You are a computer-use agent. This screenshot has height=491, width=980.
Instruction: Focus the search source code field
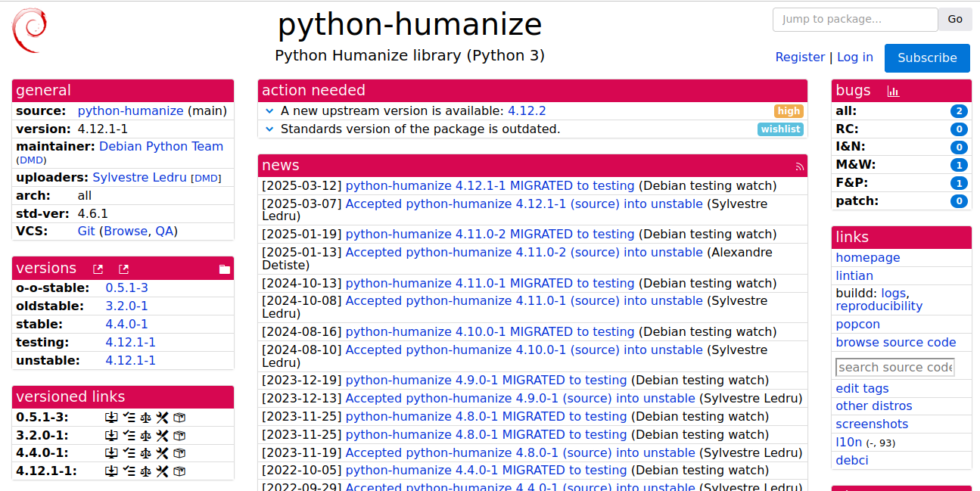(895, 368)
